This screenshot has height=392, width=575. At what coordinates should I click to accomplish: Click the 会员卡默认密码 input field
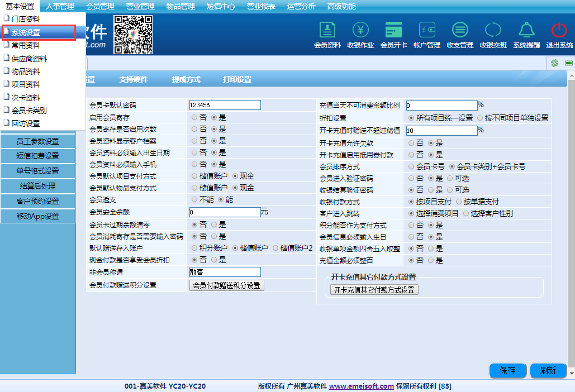(x=225, y=105)
